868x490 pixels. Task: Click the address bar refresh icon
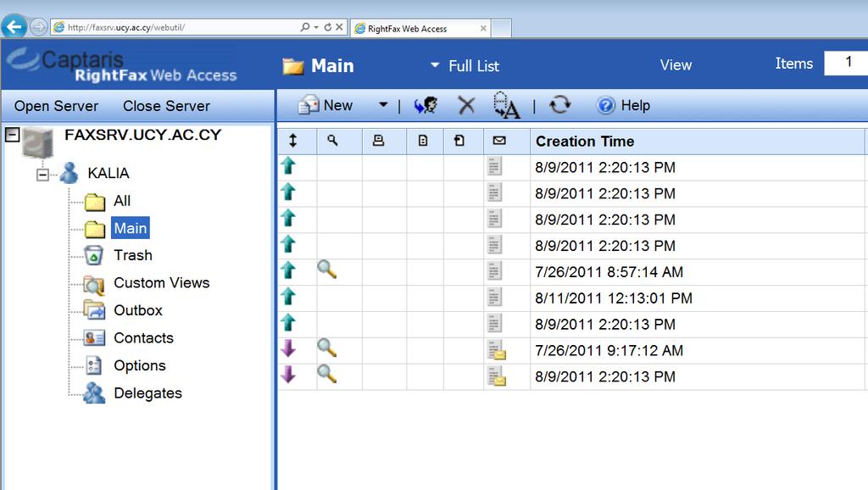[x=328, y=26]
